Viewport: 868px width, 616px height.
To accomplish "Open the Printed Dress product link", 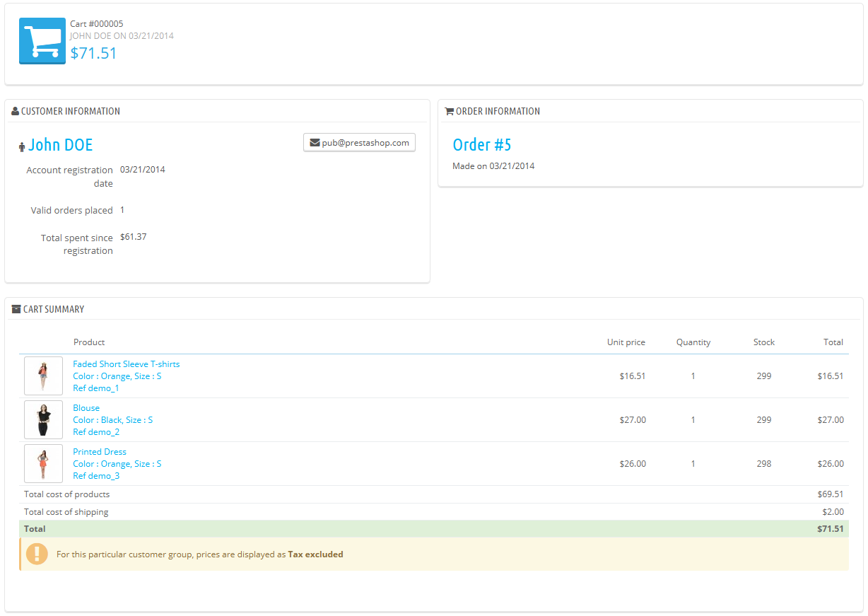I will coord(100,452).
